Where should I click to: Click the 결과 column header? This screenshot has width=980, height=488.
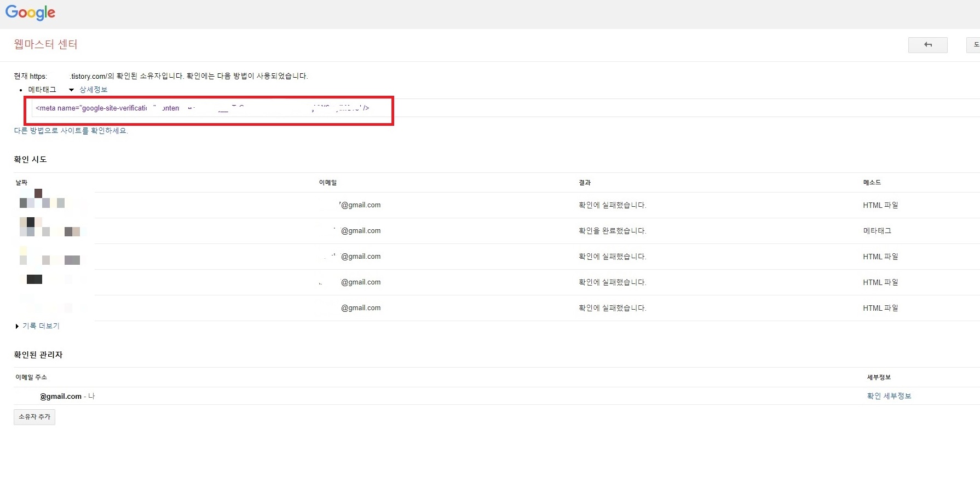[x=585, y=183]
